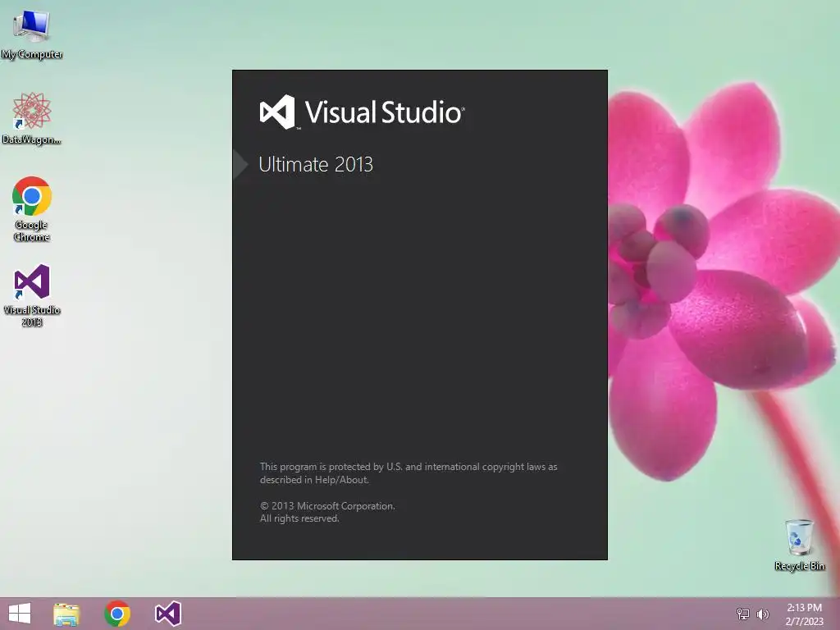Select the Recycle Bin desktop icon
Viewport: 840px width, 630px height.
click(799, 545)
